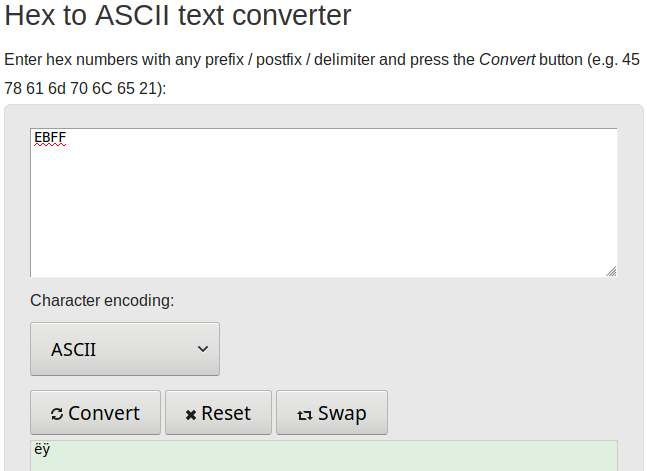Expand the encoding dropdown chevron arrow
This screenshot has height=471, width=647.
tap(203, 349)
